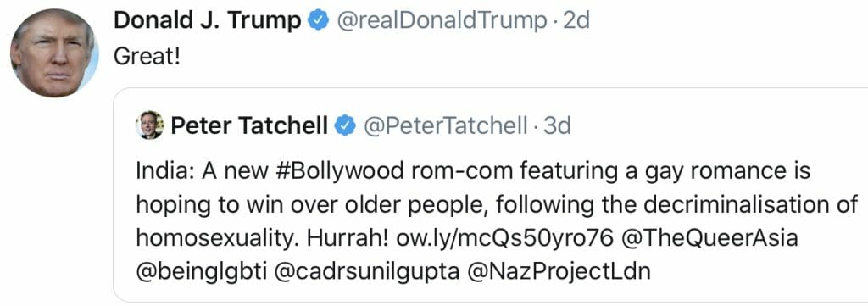Screen dimensions: 868x306
Task: Open the @PeterTatchell handle
Action: (445, 126)
